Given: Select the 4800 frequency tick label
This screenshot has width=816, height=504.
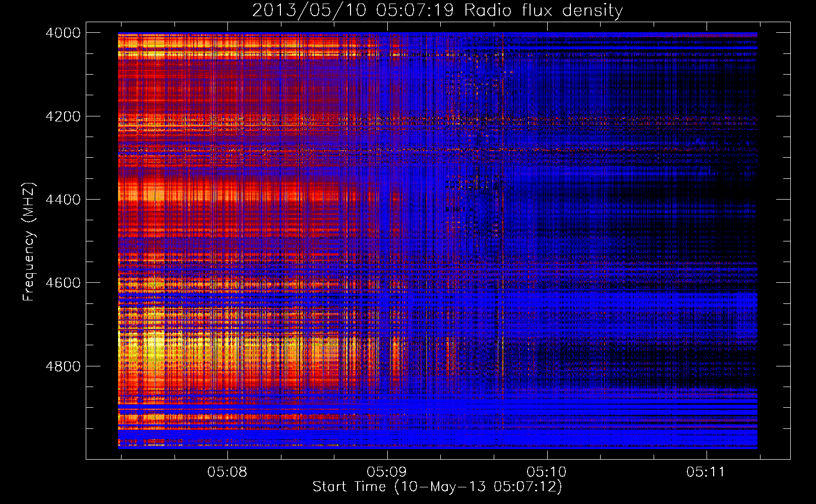Looking at the screenshot, I should (x=63, y=366).
